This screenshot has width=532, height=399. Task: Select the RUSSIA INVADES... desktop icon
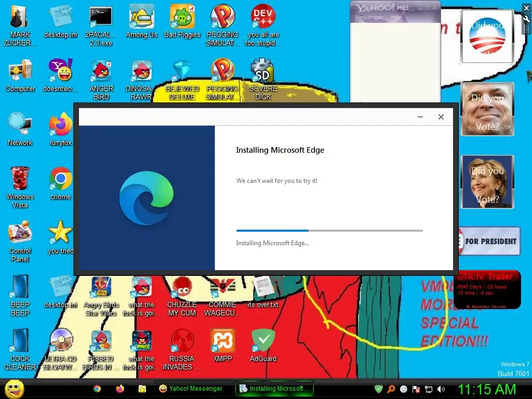tap(182, 350)
